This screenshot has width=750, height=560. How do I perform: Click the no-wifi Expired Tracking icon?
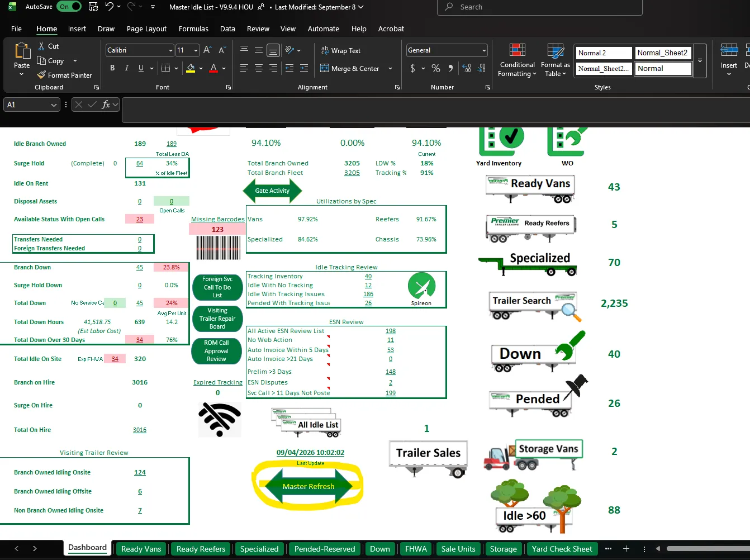pyautogui.click(x=220, y=419)
